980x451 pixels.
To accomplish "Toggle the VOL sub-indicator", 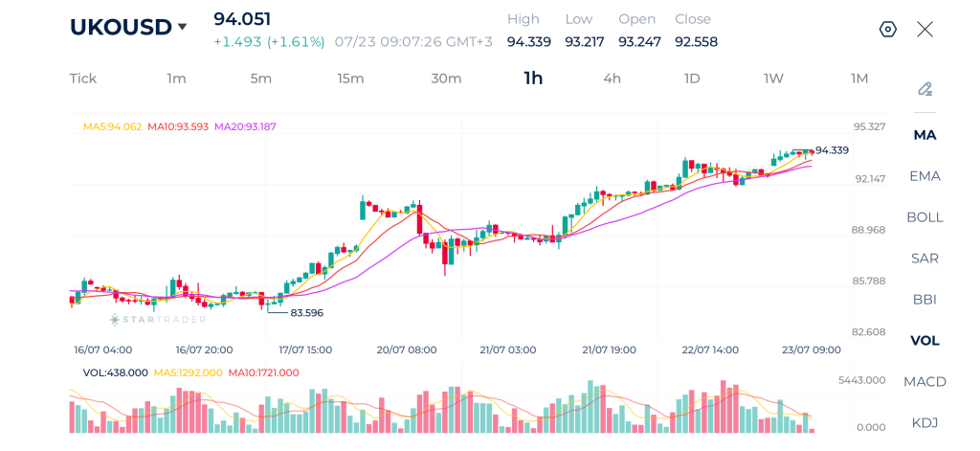I will coord(925,341).
